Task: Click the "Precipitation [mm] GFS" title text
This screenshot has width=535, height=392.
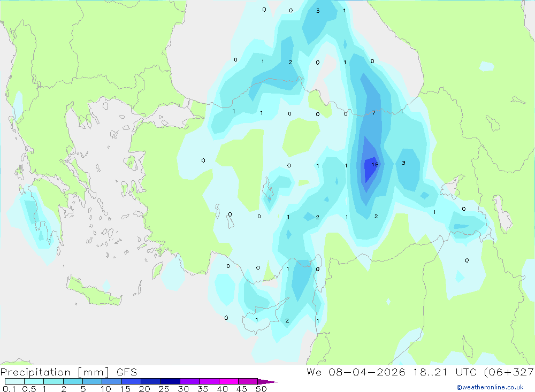Action: (68, 372)
